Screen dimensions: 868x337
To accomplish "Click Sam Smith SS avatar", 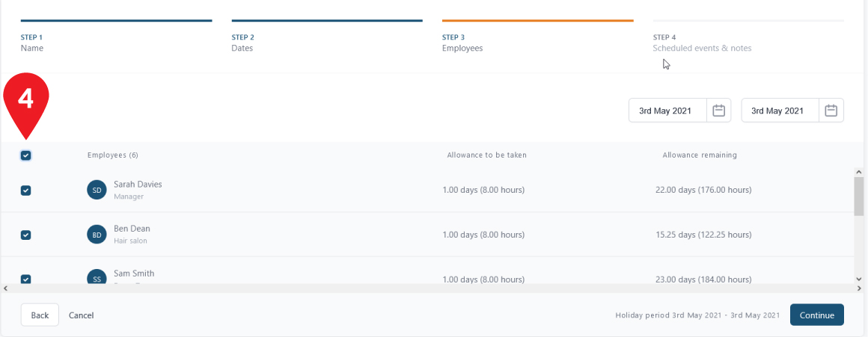I will (x=97, y=278).
